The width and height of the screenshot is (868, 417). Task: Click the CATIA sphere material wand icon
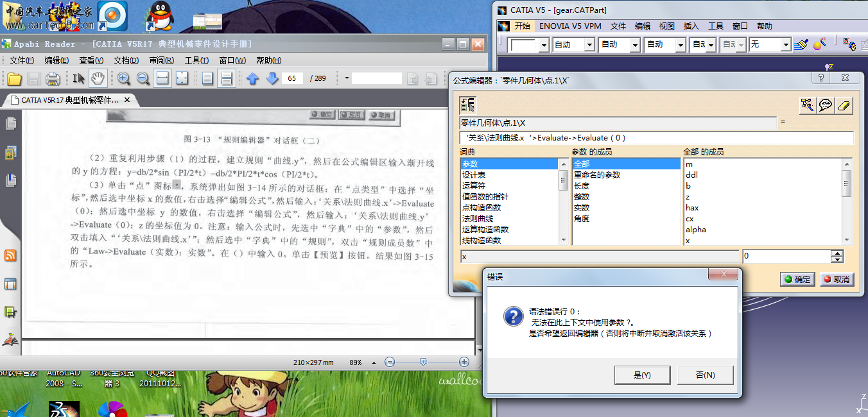(819, 44)
